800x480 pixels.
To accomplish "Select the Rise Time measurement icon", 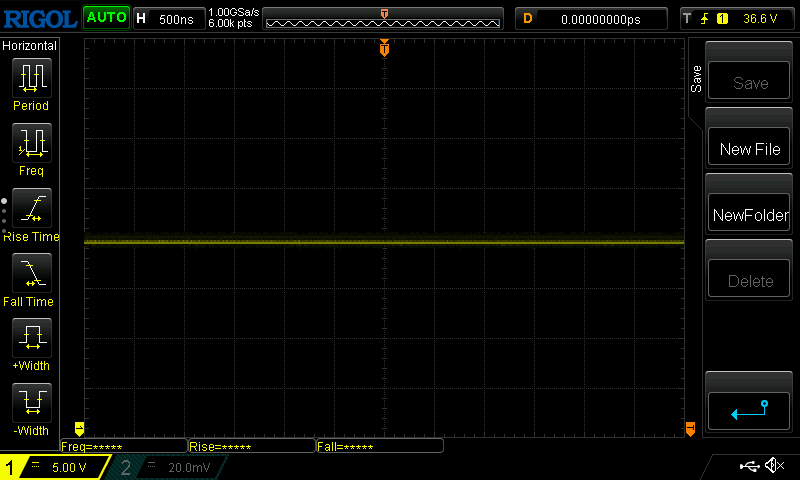I will (x=32, y=208).
